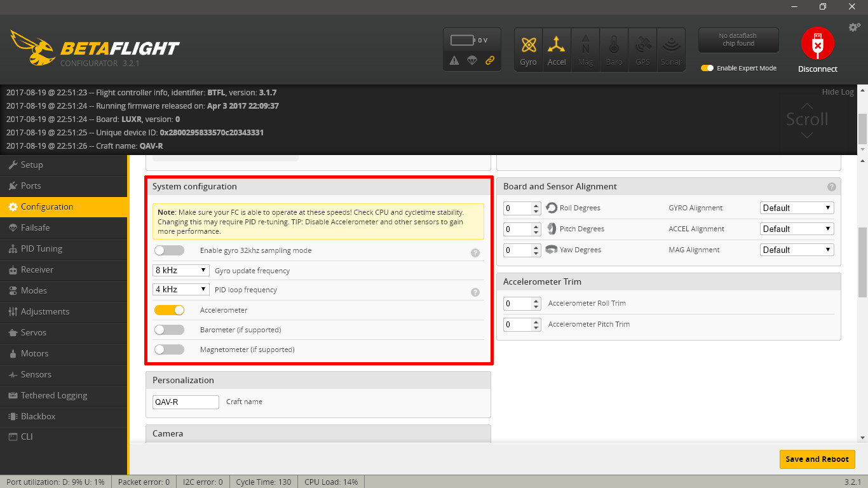Click the Packet error: 0 status text
868x488 pixels.
click(x=144, y=482)
